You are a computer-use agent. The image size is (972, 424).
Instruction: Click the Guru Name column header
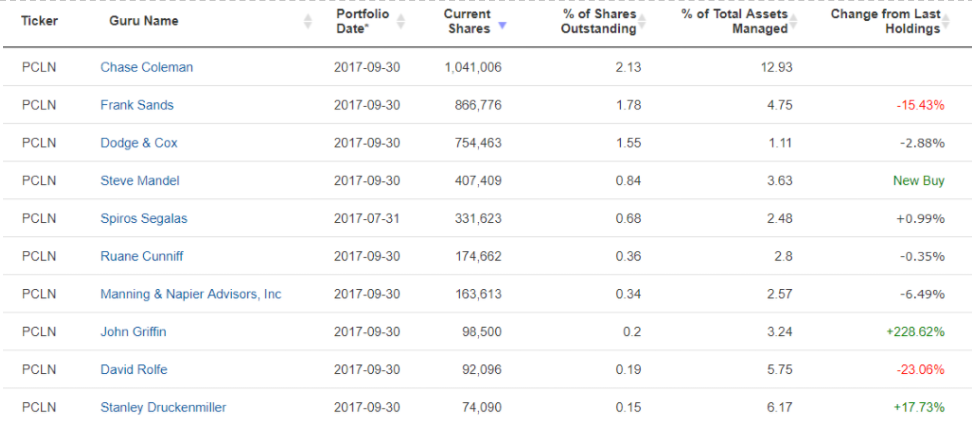(x=144, y=20)
